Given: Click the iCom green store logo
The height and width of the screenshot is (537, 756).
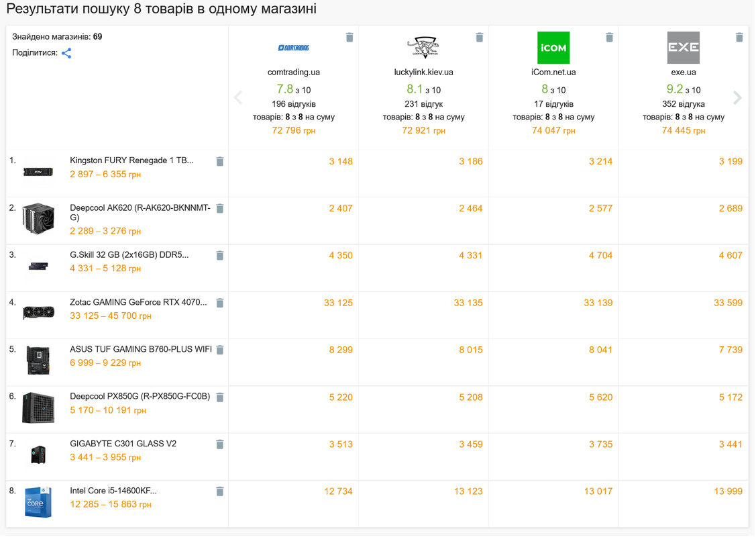Looking at the screenshot, I should pyautogui.click(x=553, y=48).
